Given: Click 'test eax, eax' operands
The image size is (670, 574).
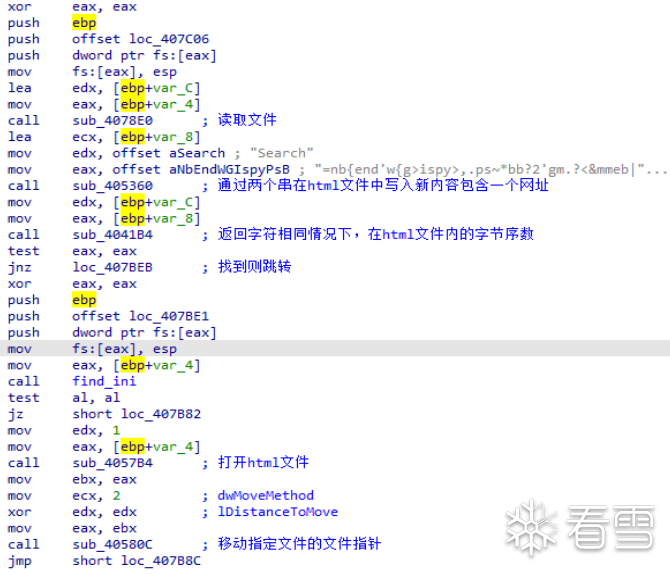Looking at the screenshot, I should pos(104,251).
